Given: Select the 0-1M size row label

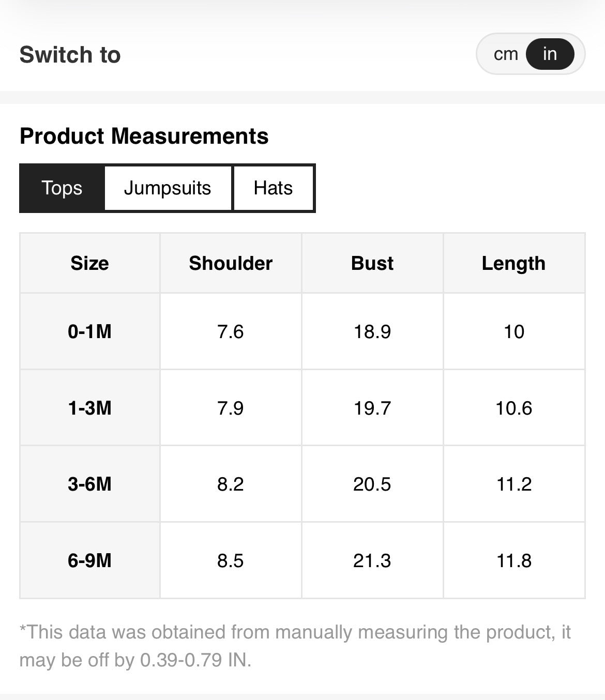Looking at the screenshot, I should coord(90,331).
